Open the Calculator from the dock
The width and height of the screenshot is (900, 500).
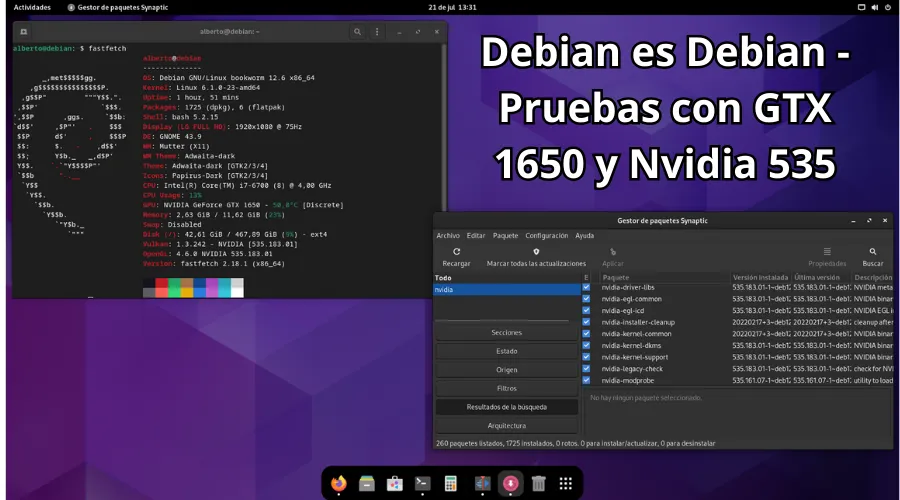[451, 483]
